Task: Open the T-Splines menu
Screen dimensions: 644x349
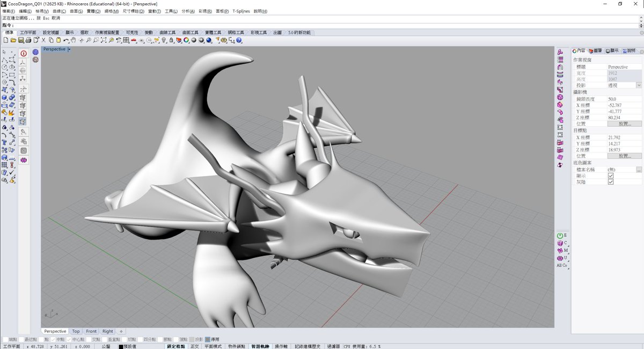Action: (x=241, y=11)
